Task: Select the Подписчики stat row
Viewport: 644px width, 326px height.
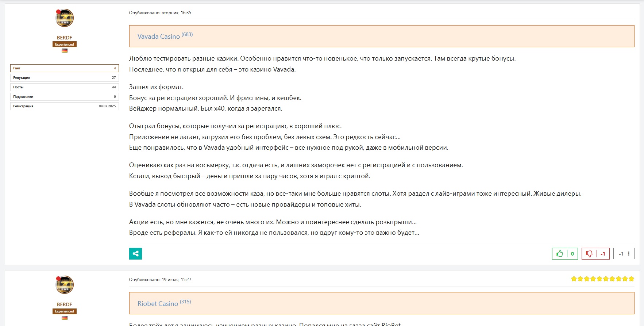Action: pyautogui.click(x=65, y=97)
